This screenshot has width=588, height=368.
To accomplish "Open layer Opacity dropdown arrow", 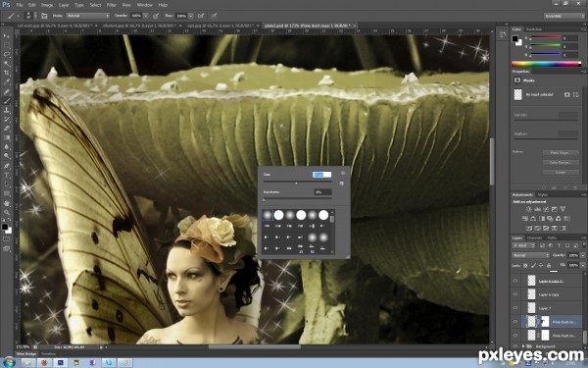I will pyautogui.click(x=582, y=255).
